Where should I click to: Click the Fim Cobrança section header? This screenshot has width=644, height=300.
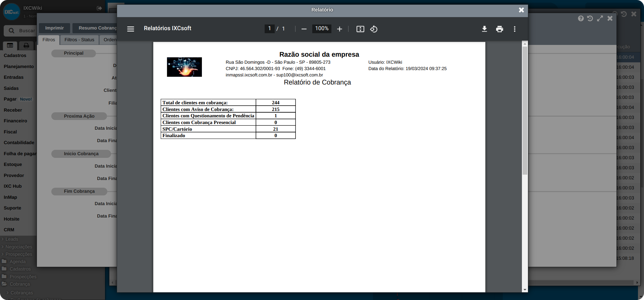(x=79, y=191)
